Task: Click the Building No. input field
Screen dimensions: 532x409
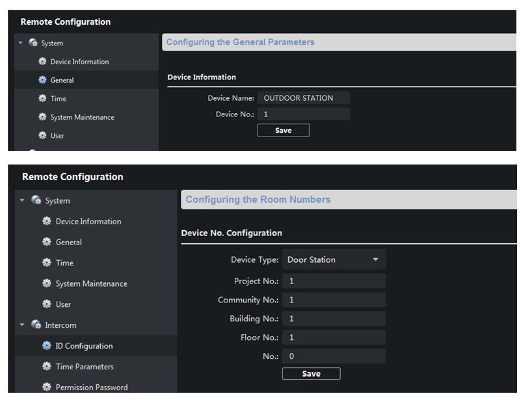Action: [334, 319]
